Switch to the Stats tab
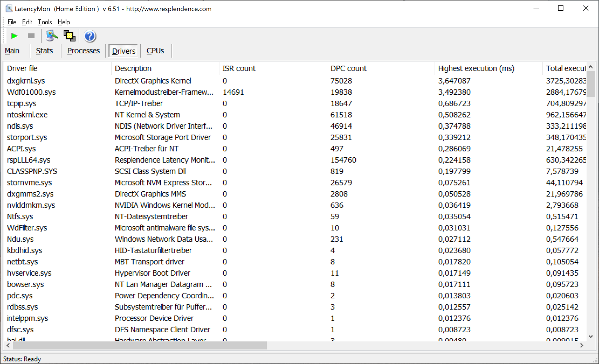This screenshot has width=599, height=364. click(44, 51)
